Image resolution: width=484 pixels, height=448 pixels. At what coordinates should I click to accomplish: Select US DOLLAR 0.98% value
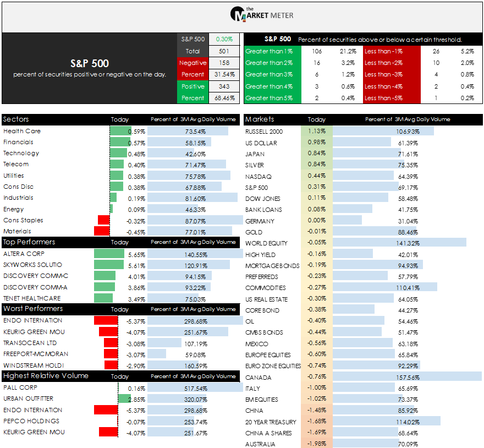[316, 142]
